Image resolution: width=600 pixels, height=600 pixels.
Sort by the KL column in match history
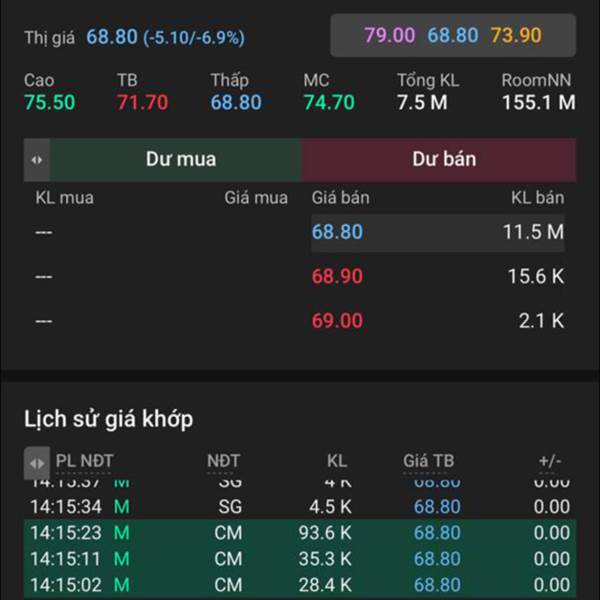pyautogui.click(x=337, y=461)
